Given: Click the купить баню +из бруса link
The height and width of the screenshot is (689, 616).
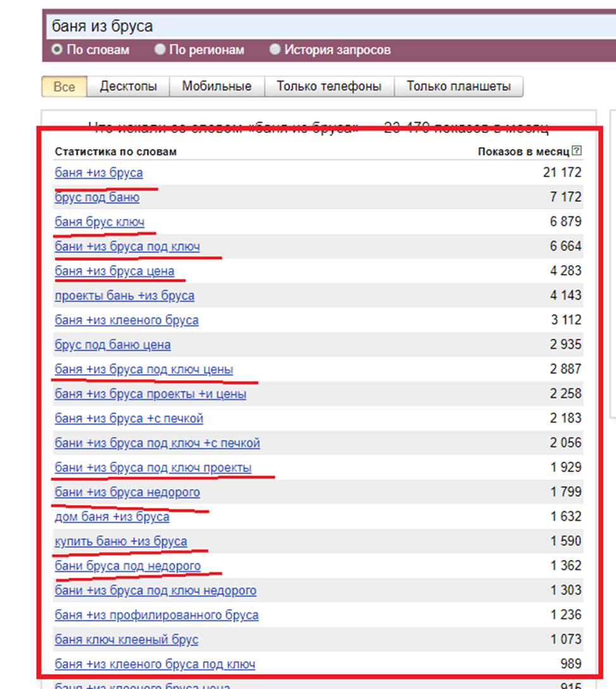Looking at the screenshot, I should (x=121, y=542).
